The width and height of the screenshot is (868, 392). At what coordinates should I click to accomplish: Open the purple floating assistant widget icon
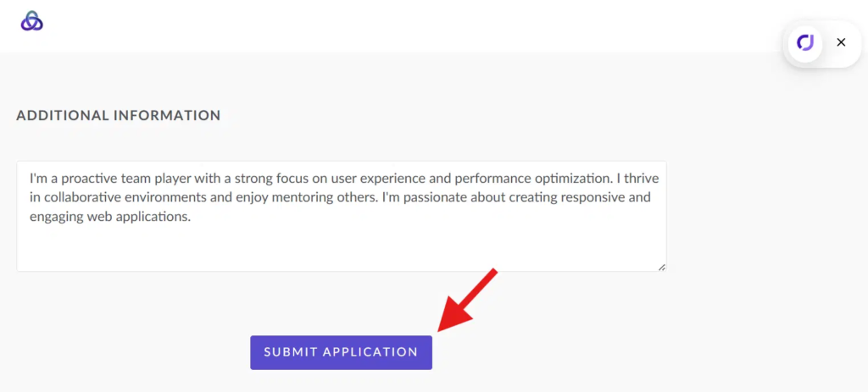click(x=805, y=42)
